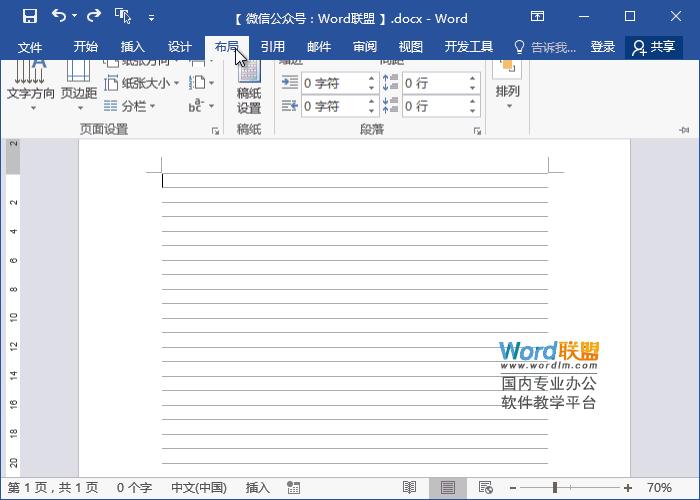Click the spacing after 0 行 field

point(435,107)
